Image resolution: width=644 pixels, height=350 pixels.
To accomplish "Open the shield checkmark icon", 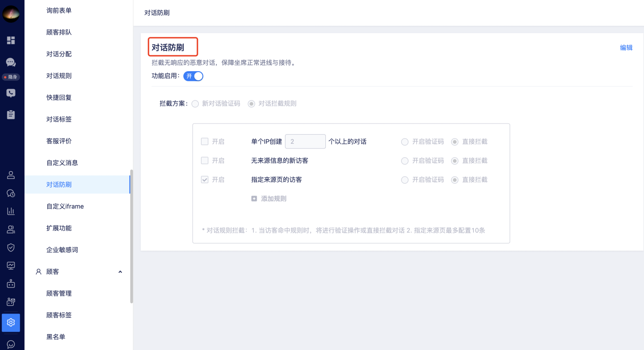I will (11, 247).
